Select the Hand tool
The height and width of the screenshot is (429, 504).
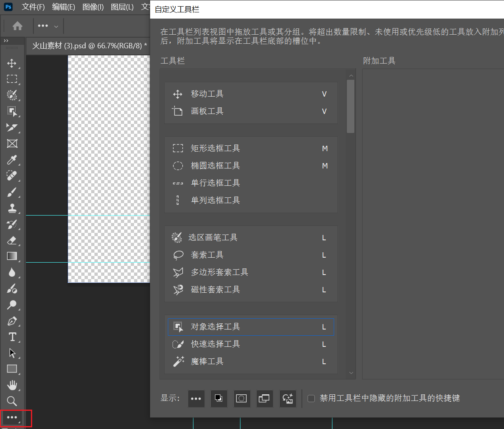[x=12, y=385]
